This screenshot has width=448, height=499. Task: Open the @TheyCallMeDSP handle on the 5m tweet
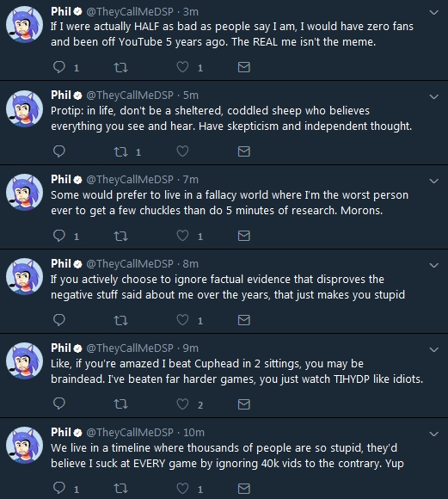[x=130, y=95]
